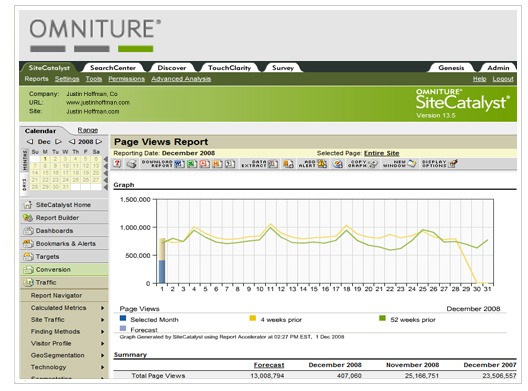
Task: Go to previous year arrow before 2008
Action: [x=72, y=142]
